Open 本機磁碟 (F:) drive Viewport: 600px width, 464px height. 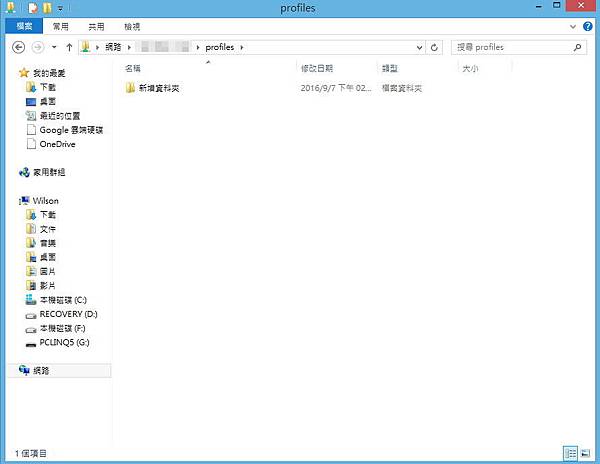[62, 328]
